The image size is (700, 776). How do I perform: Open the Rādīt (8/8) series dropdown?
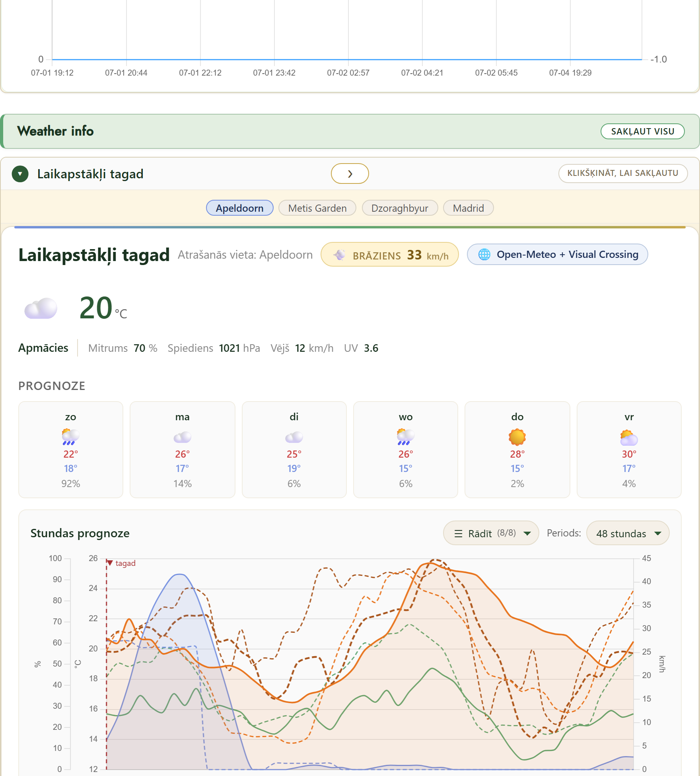491,533
